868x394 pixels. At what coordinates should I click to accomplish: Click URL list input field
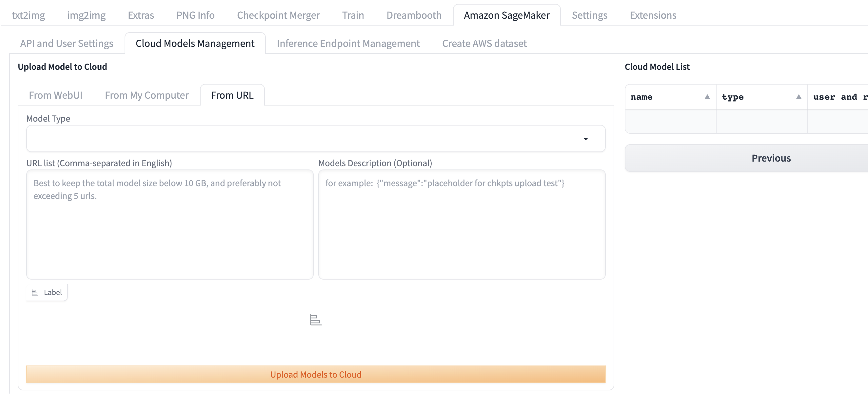tap(169, 225)
